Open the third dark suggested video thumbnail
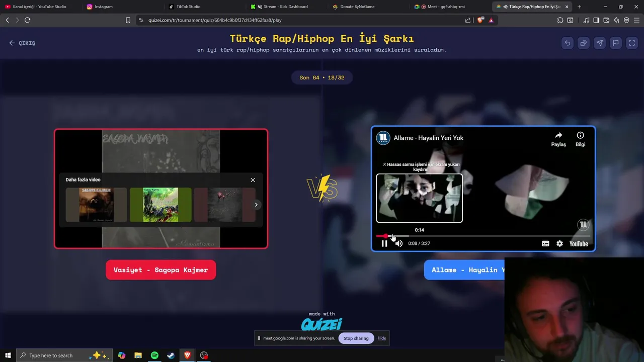Viewport: 644px width, 362px height. tap(225, 205)
